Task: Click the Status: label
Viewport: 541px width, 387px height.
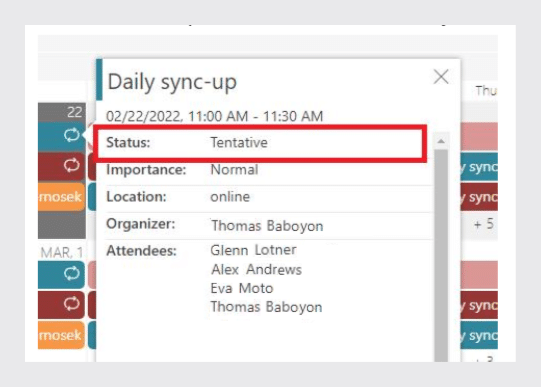Action: tap(128, 142)
